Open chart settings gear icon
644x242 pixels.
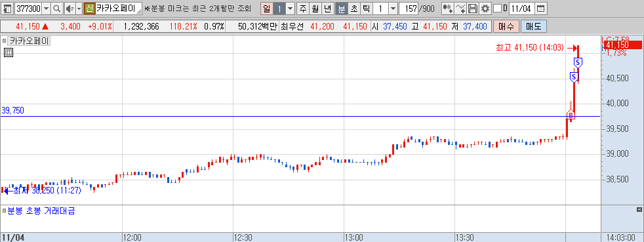pyautogui.click(x=485, y=9)
